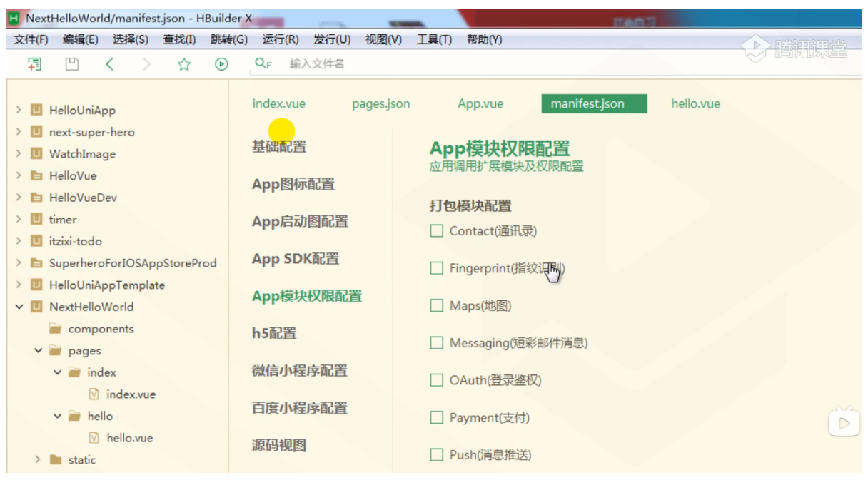Open the 运行(R) menu
Viewport: 868px width, 480px height.
click(281, 40)
